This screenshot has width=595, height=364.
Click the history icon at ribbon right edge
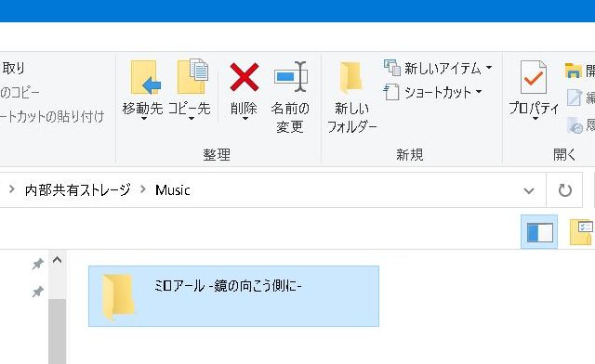coord(575,125)
